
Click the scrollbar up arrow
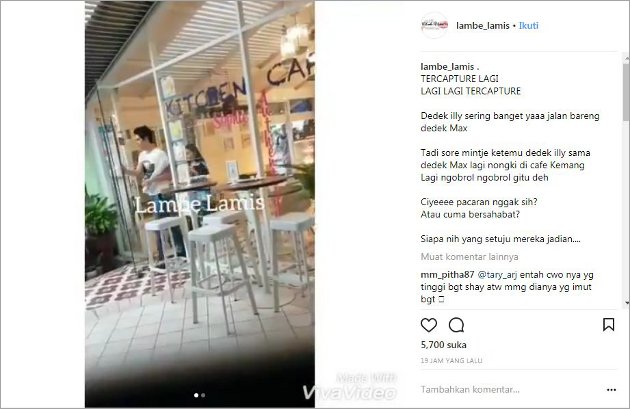pos(626,59)
